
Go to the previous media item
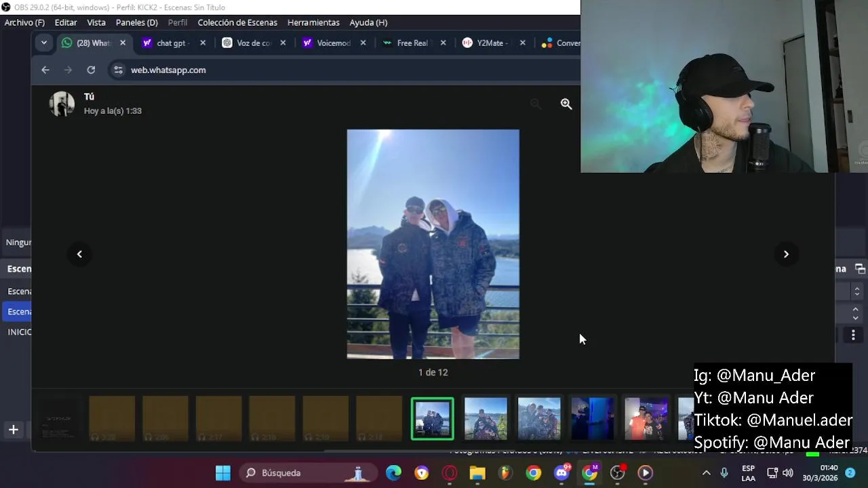coord(79,254)
